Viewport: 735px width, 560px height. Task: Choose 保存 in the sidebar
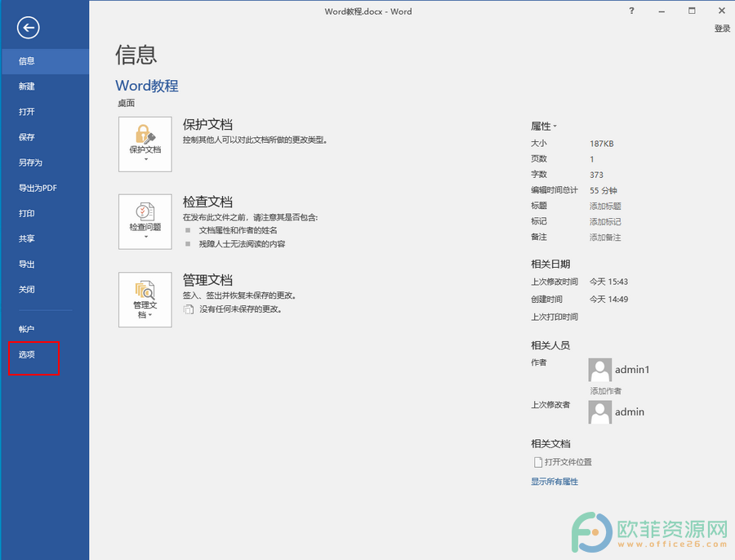[45, 137]
